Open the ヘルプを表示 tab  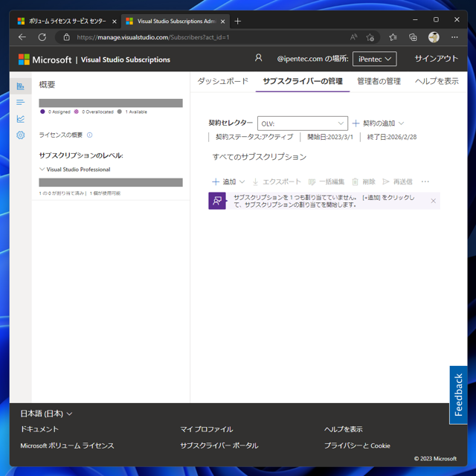pos(437,81)
